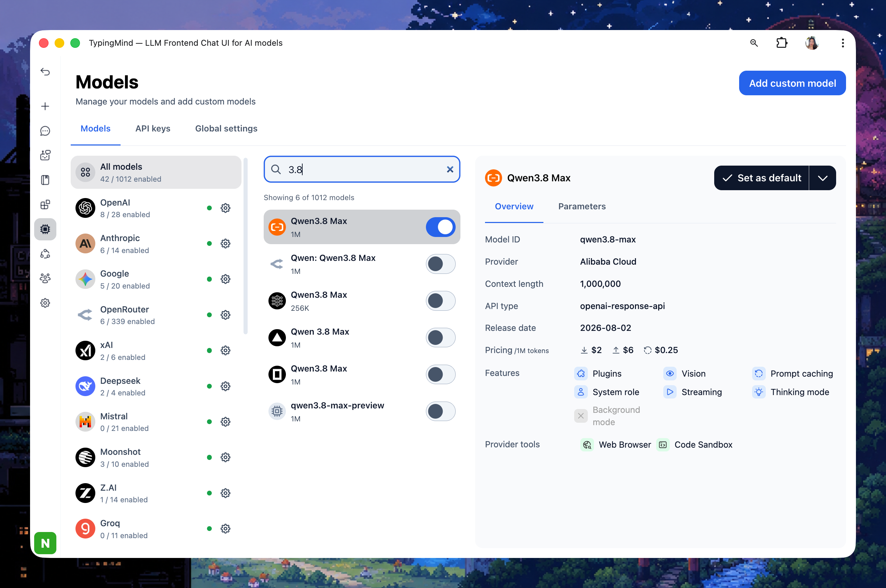Select the Qwen 3.8 Max model name
This screenshot has width=886, height=588.
click(320, 332)
